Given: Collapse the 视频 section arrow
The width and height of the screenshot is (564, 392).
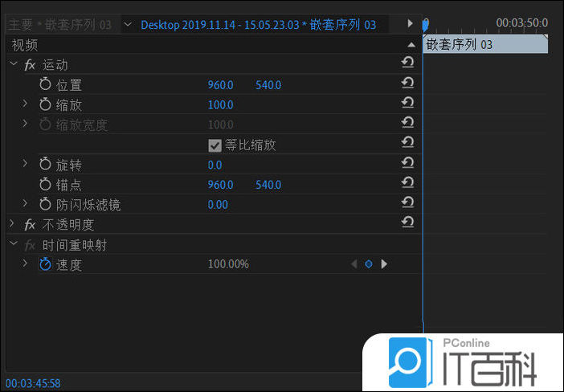Looking at the screenshot, I should (411, 45).
